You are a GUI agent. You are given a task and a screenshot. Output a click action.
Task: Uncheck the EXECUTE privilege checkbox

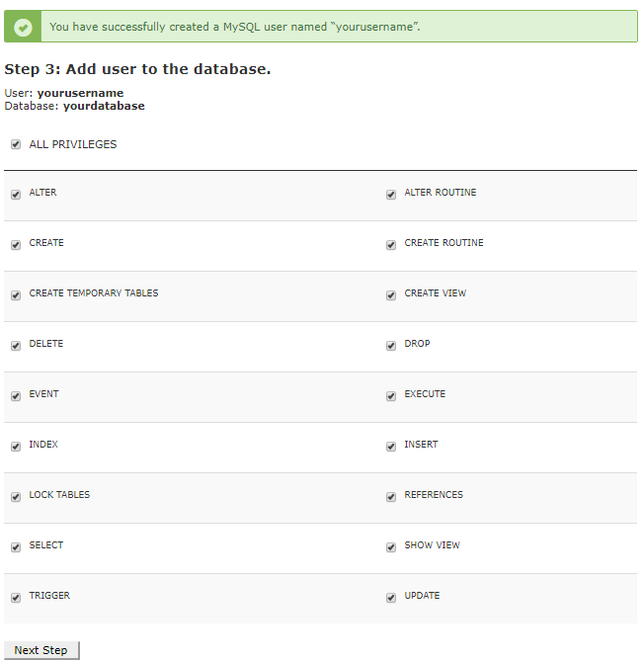391,396
